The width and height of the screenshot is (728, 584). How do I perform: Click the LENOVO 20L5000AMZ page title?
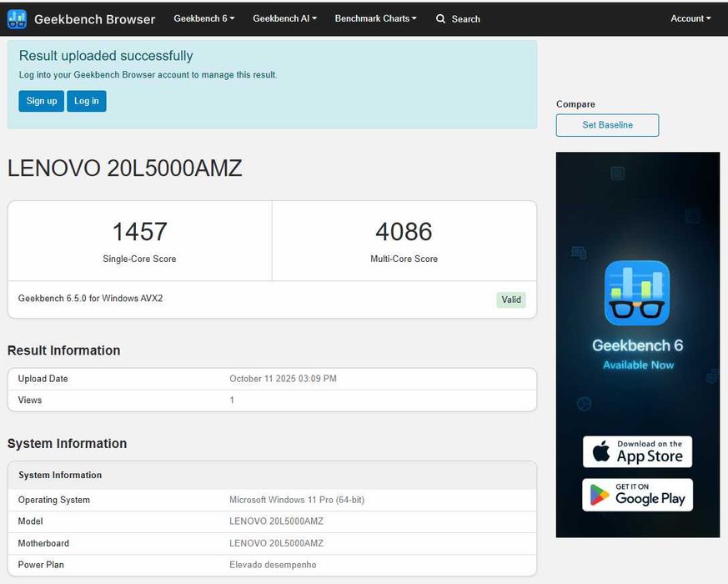(125, 169)
